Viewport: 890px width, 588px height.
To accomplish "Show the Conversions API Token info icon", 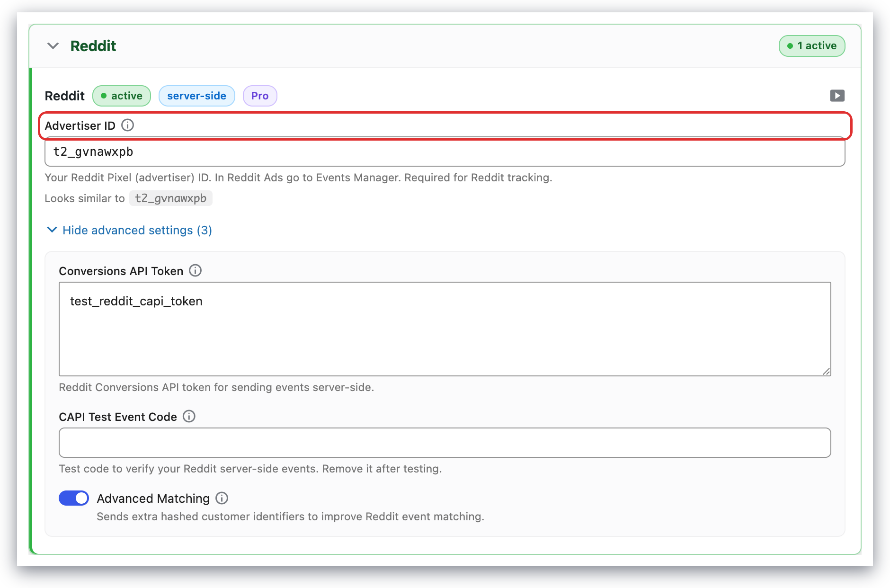I will [196, 270].
